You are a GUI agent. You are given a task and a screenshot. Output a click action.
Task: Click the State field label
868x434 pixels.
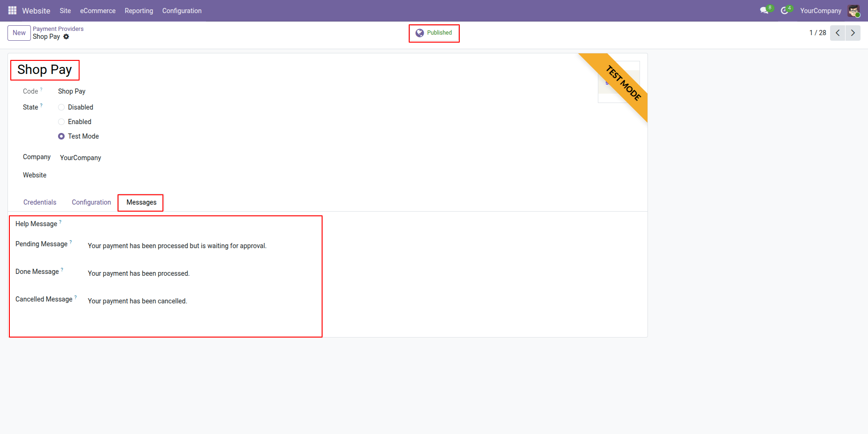30,107
